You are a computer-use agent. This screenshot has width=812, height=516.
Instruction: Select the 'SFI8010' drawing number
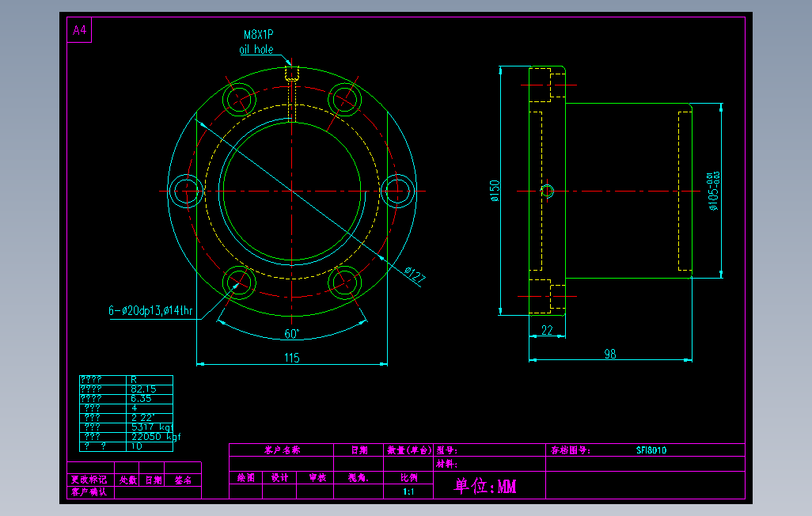[651, 450]
